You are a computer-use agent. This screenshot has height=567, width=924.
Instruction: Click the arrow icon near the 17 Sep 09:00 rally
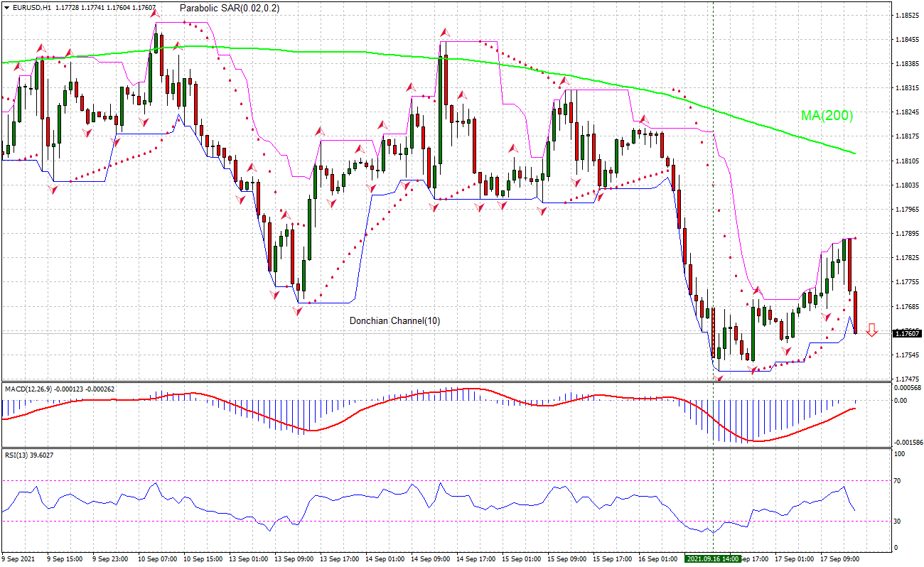(826, 317)
